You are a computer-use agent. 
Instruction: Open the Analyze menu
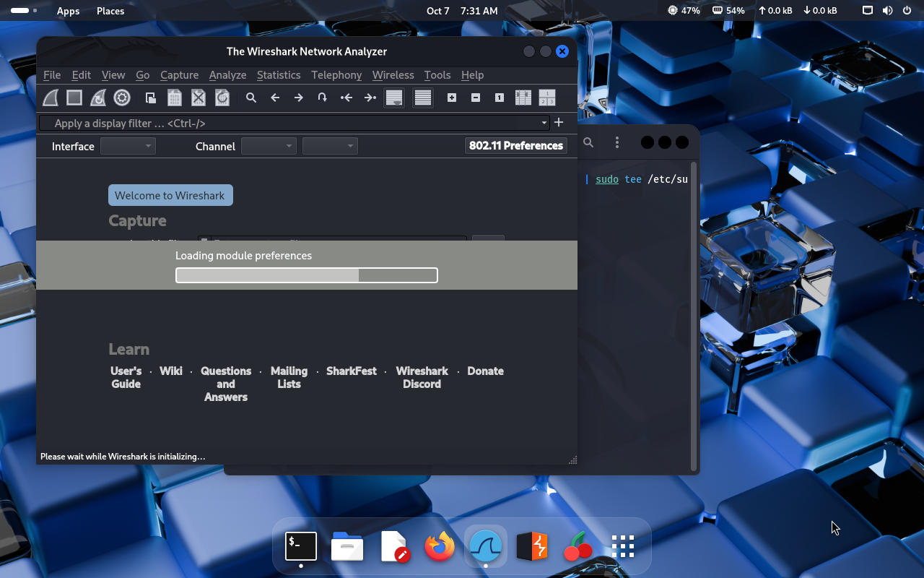227,75
